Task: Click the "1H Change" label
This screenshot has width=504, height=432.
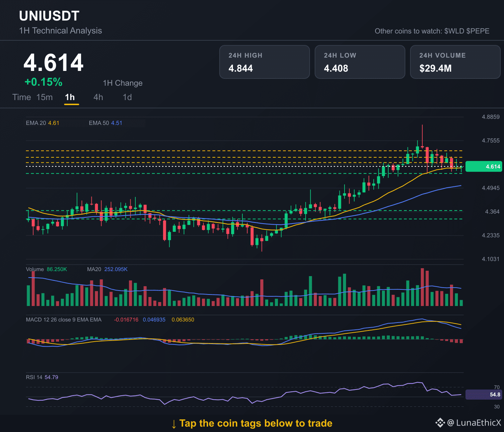Action: (x=123, y=83)
